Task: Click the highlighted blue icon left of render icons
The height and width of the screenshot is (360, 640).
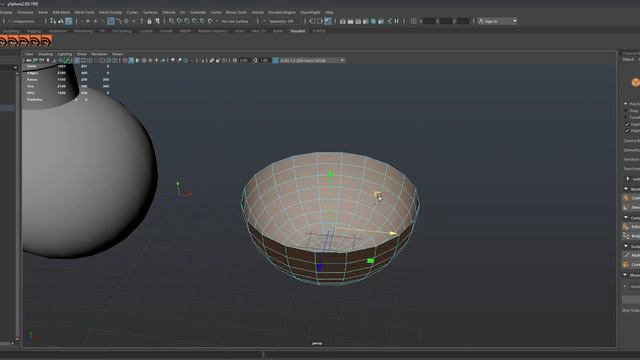Action: pos(328,21)
